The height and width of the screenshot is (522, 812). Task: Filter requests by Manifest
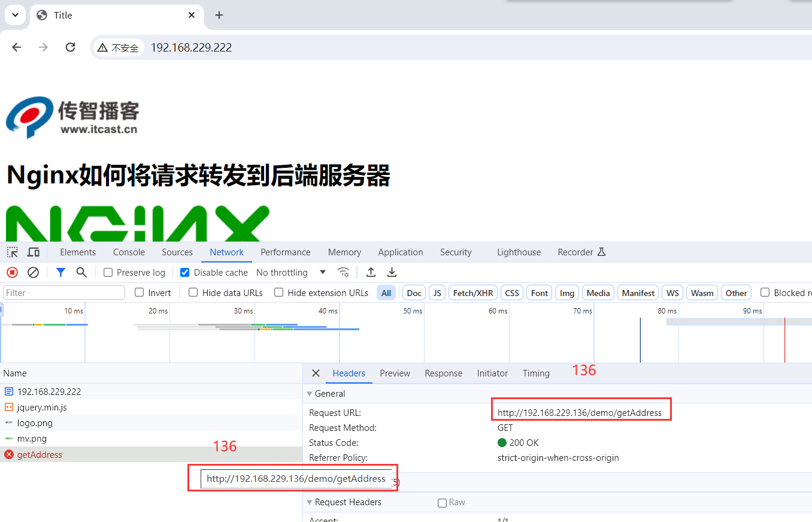[638, 293]
